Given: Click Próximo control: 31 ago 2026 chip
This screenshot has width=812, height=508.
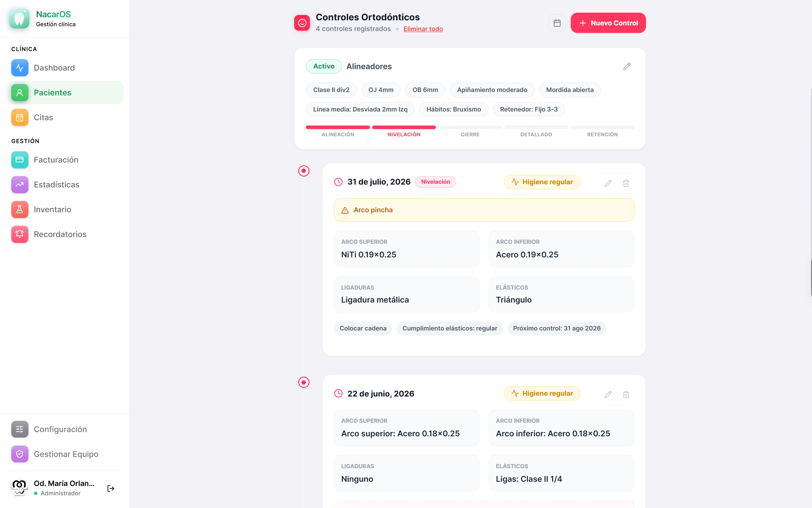Looking at the screenshot, I should 557,328.
